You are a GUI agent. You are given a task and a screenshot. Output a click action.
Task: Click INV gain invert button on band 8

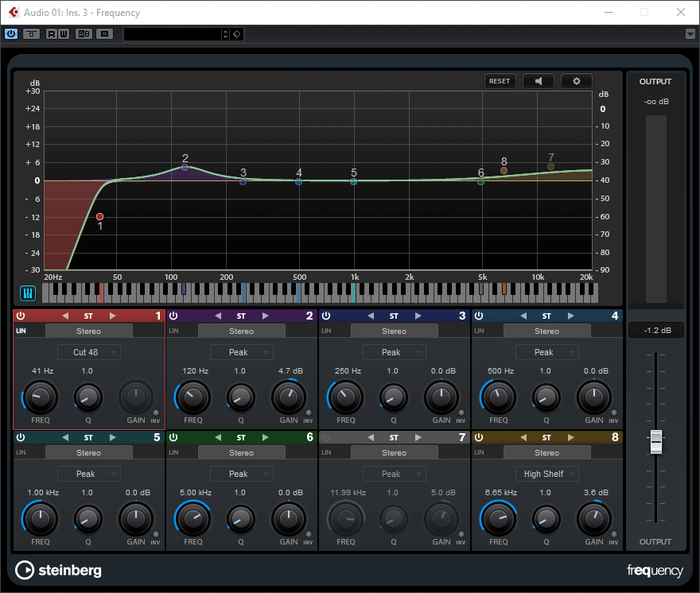coord(614,534)
